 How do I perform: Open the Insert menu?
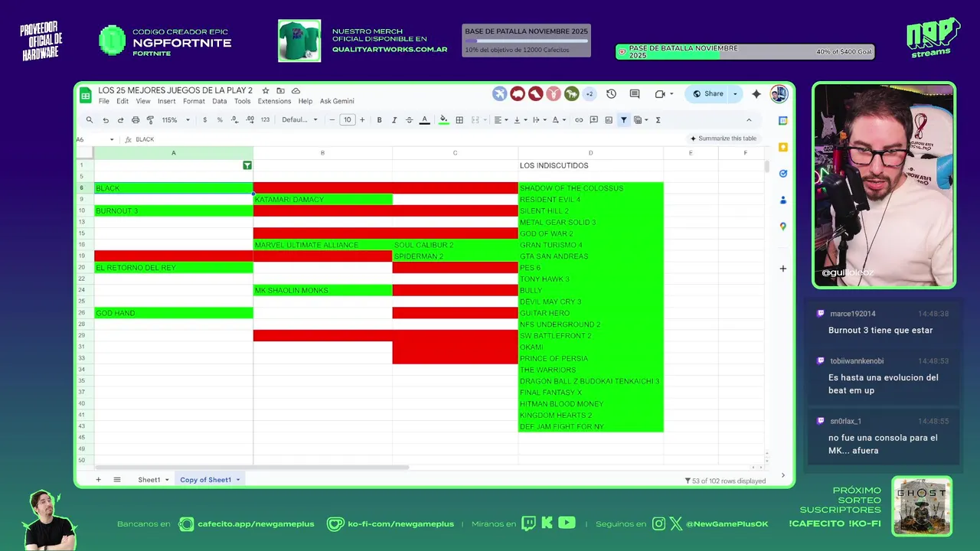166,101
